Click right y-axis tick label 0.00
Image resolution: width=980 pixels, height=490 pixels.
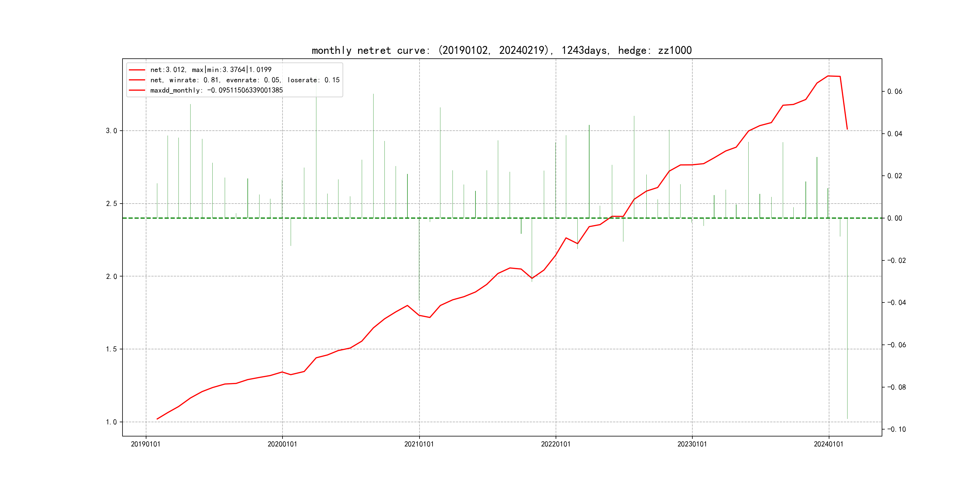894,218
